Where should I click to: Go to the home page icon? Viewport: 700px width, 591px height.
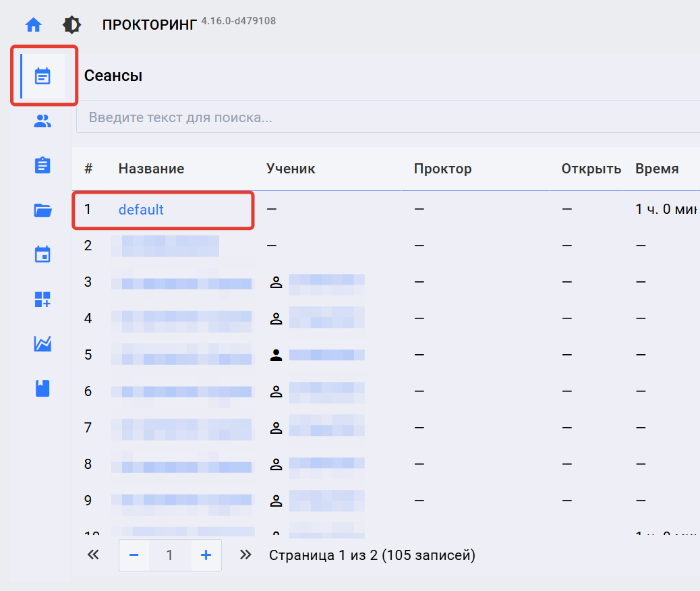(x=33, y=26)
